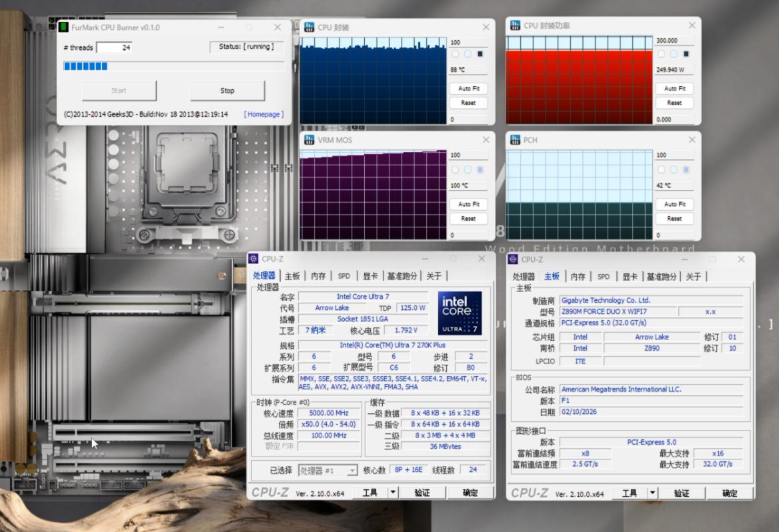
Task: Open the 工具 dropdown arrow in the mainboard window
Action: tap(653, 493)
